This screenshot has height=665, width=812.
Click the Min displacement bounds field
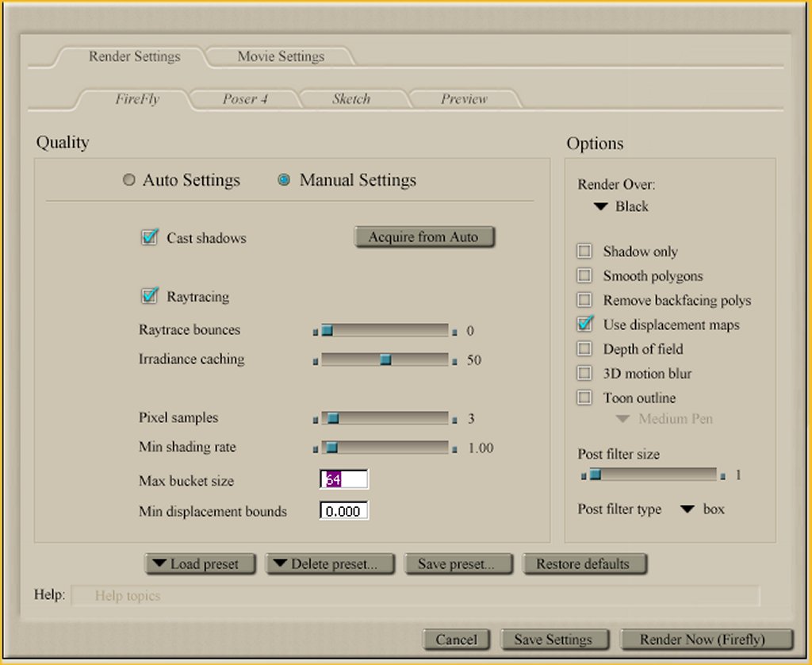click(344, 511)
